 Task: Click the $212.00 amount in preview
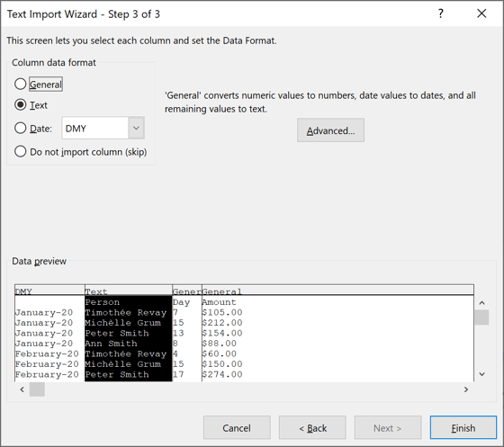point(222,323)
